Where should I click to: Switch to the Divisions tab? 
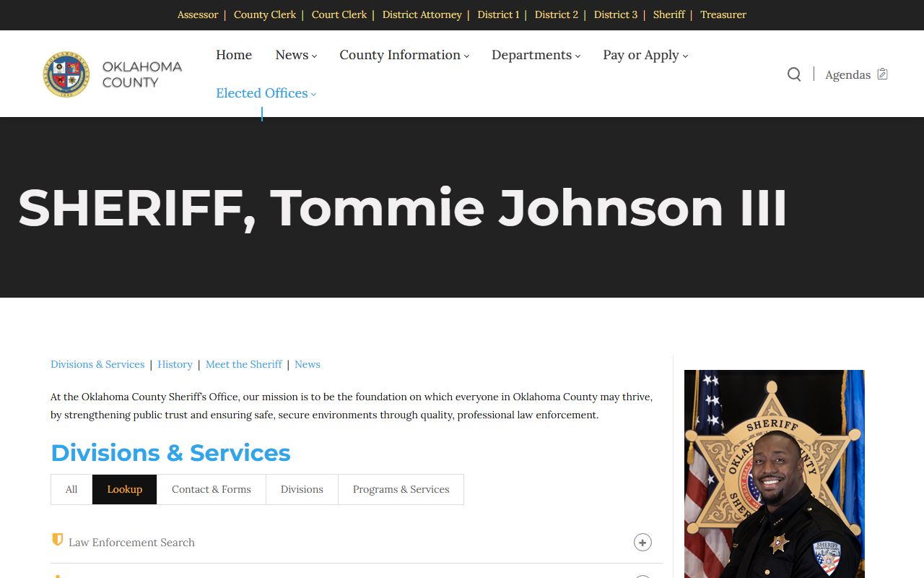point(302,489)
